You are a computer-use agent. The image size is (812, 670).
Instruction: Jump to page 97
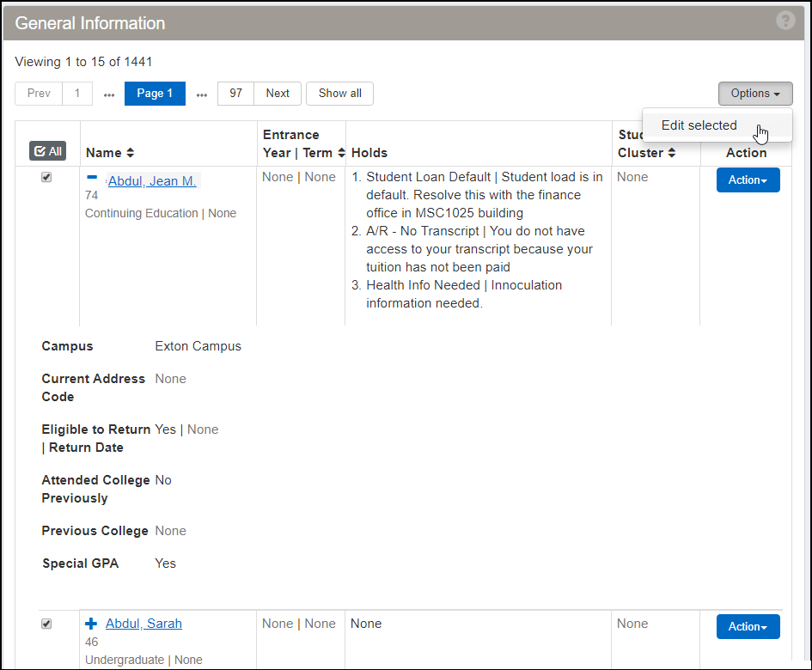(x=235, y=94)
